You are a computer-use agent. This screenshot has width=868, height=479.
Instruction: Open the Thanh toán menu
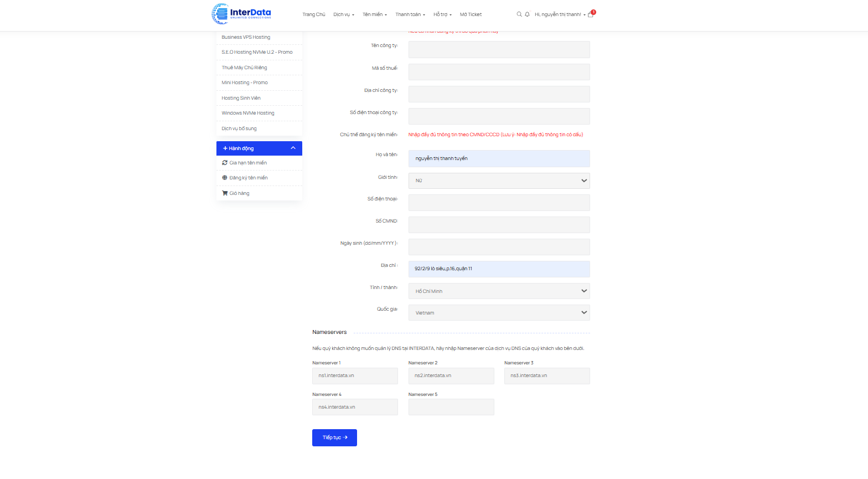coord(410,14)
